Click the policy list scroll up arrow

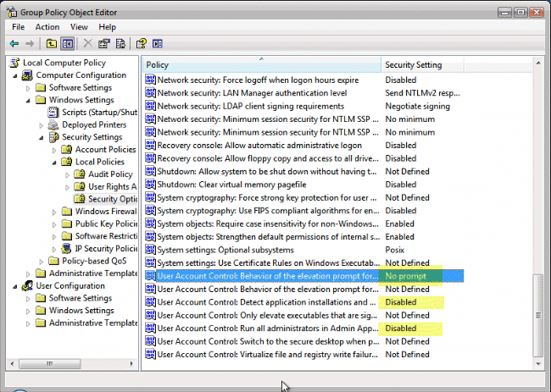(538, 63)
